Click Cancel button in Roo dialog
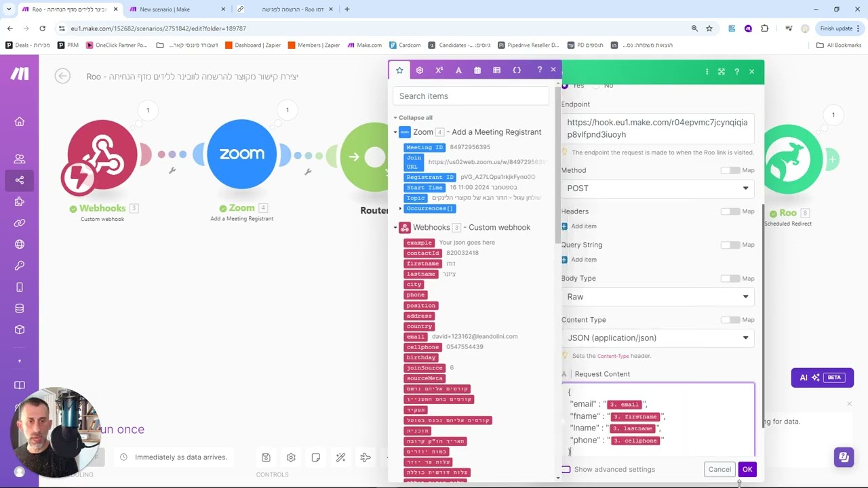Viewport: 868px width, 488px height. point(719,469)
